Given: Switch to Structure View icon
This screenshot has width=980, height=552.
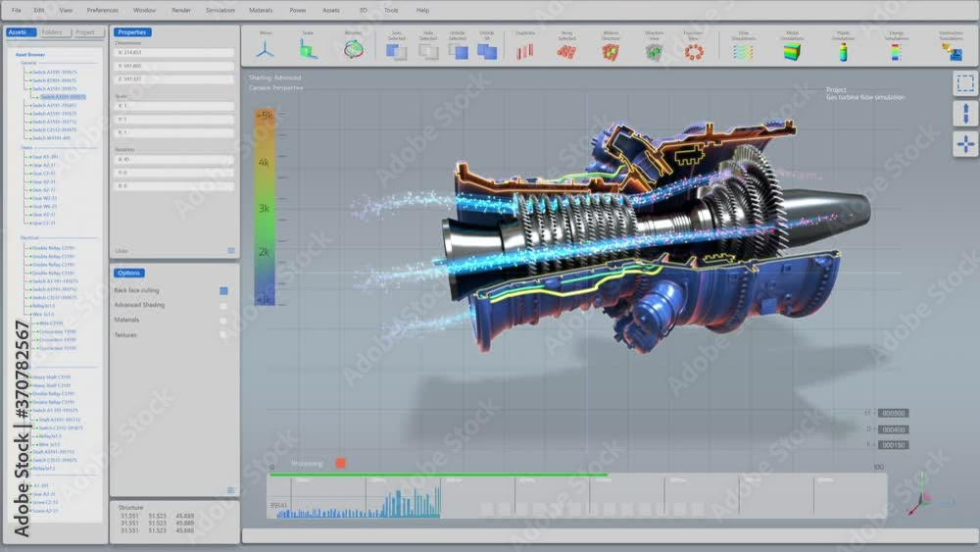Looking at the screenshot, I should 654,52.
